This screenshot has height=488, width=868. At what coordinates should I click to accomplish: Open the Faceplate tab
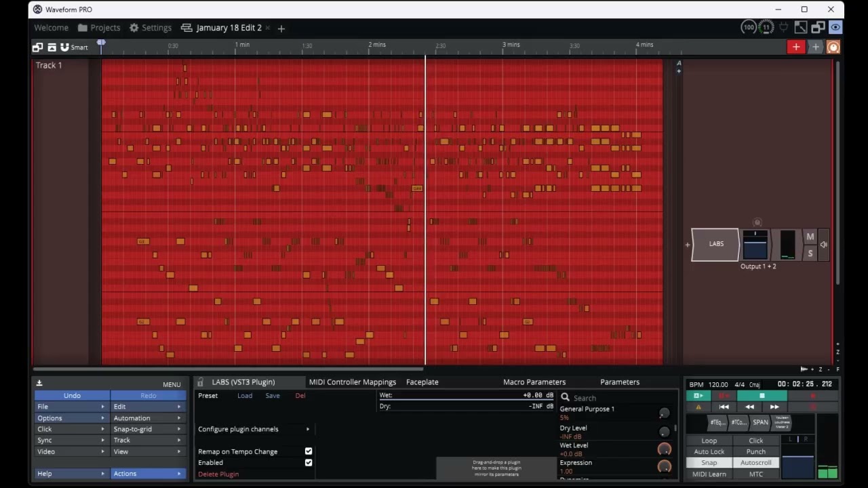click(x=422, y=382)
